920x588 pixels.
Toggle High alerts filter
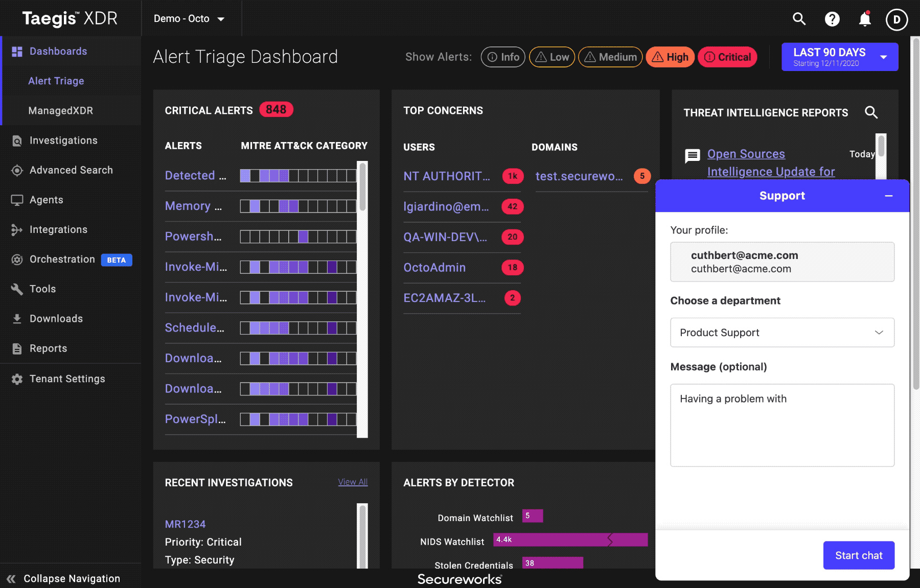tap(670, 57)
